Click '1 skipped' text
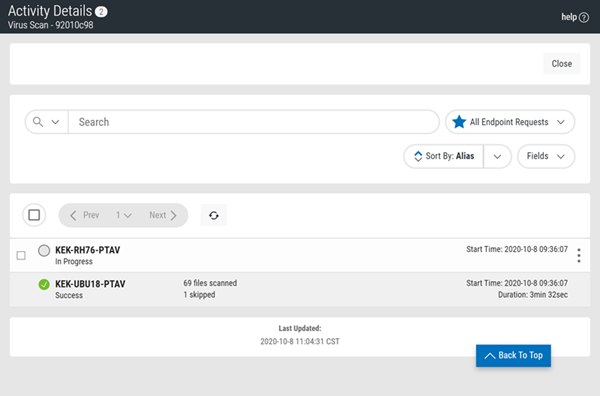This screenshot has width=600, height=396. click(199, 295)
